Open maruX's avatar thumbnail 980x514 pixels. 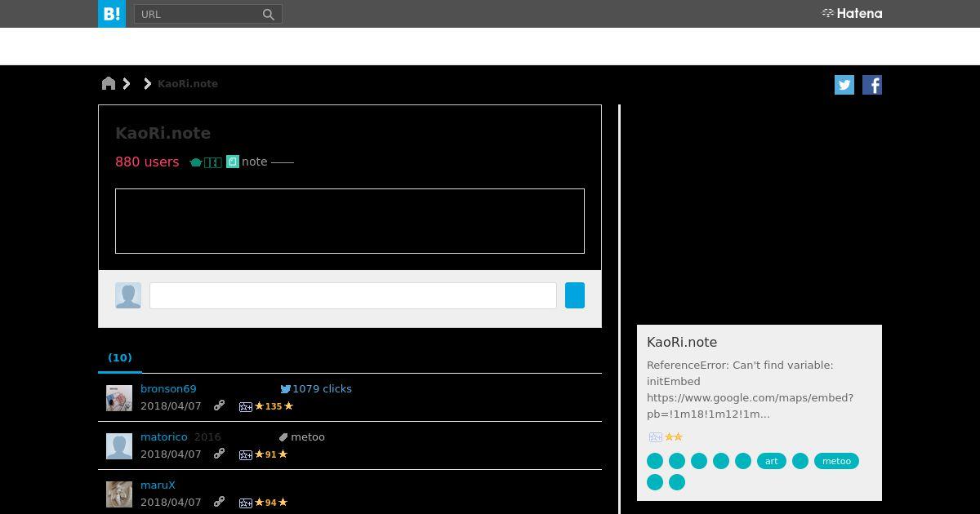(119, 494)
